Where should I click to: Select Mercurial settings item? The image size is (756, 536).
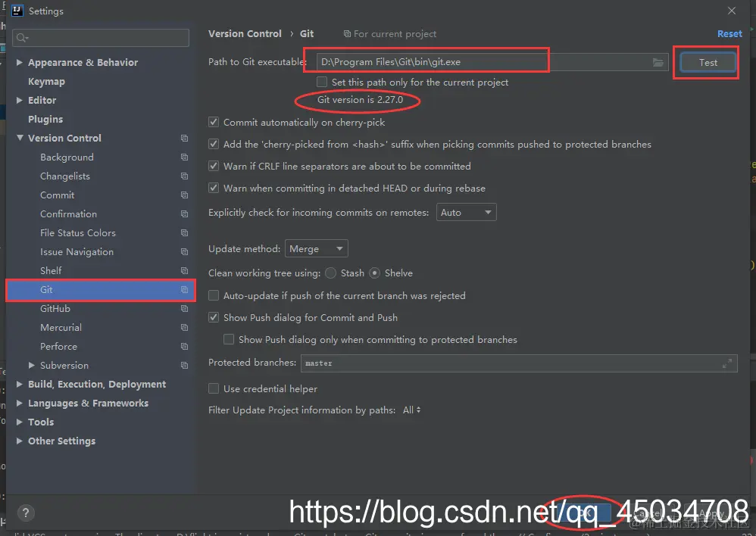pos(61,328)
